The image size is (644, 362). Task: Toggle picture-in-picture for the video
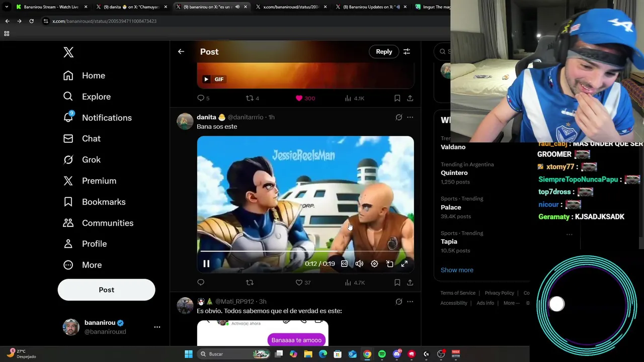click(389, 264)
